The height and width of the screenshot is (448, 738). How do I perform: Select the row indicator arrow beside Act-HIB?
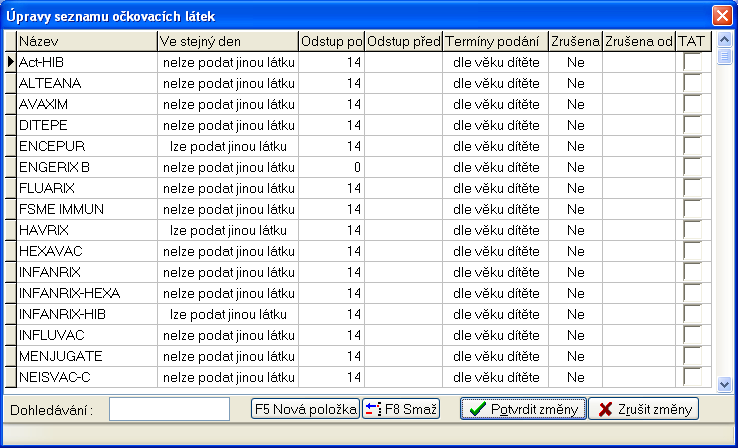pos(11,62)
